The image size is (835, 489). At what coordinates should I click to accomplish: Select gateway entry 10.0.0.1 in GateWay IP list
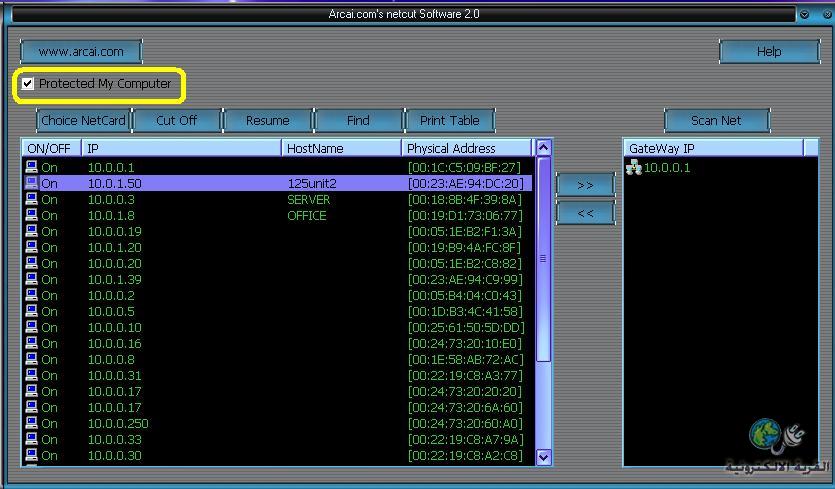[x=667, y=167]
